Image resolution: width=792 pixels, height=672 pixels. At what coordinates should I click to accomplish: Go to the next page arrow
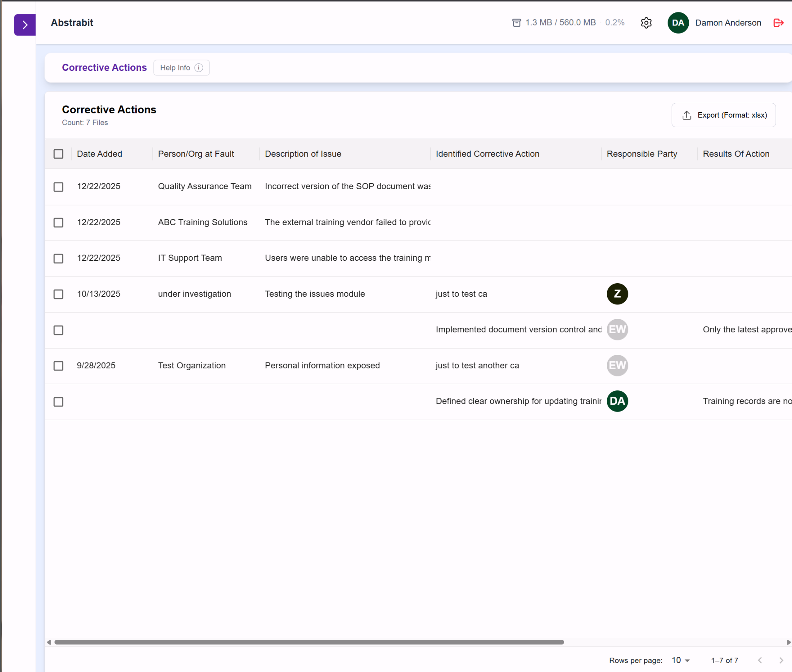pyautogui.click(x=781, y=660)
